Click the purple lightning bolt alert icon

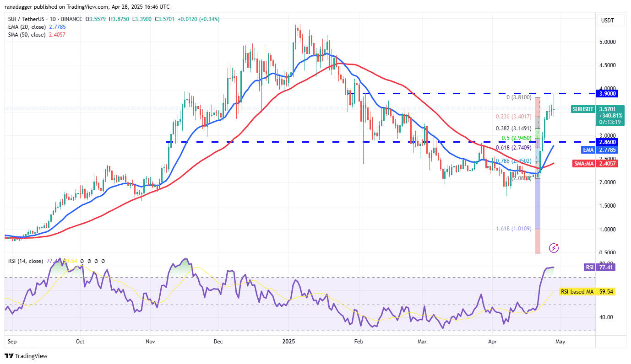(x=554, y=247)
